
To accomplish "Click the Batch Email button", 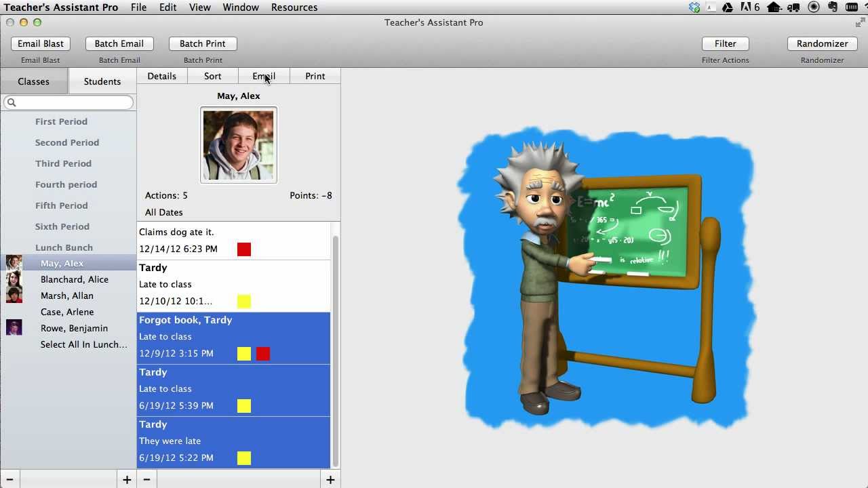I will coord(119,43).
